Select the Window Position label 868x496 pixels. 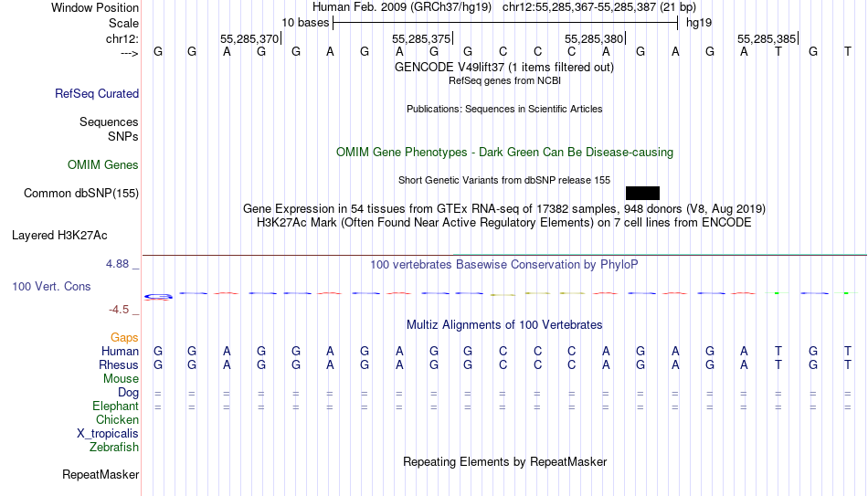pos(95,7)
